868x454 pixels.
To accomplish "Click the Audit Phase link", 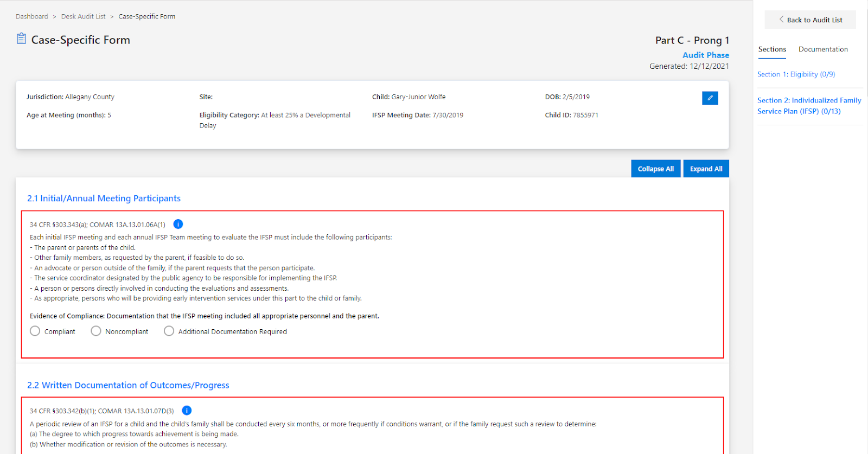I will [x=705, y=55].
